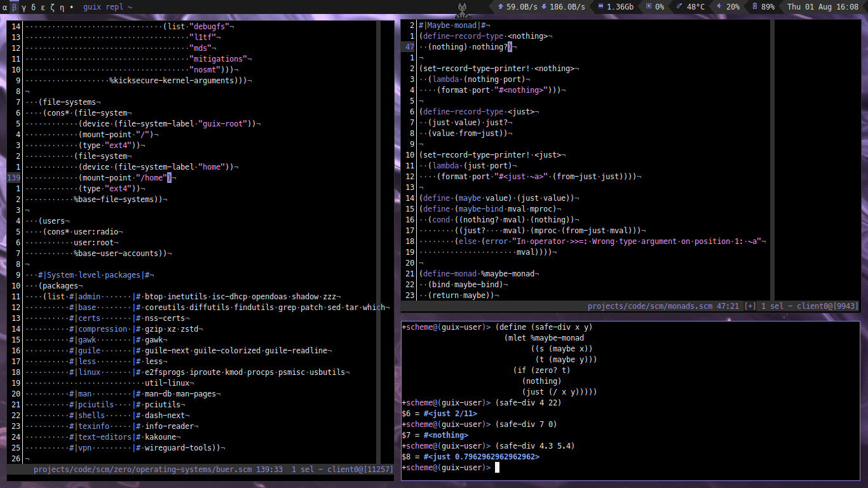Click the clock showing Thu 01 Aug 16:08
The height and width of the screenshot is (488, 868).
(x=823, y=7)
